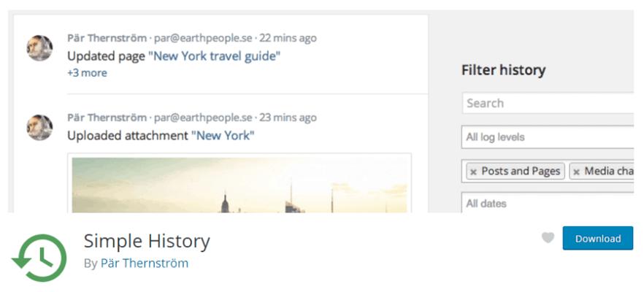Click the Posts and Pages tag label

pyautogui.click(x=521, y=171)
